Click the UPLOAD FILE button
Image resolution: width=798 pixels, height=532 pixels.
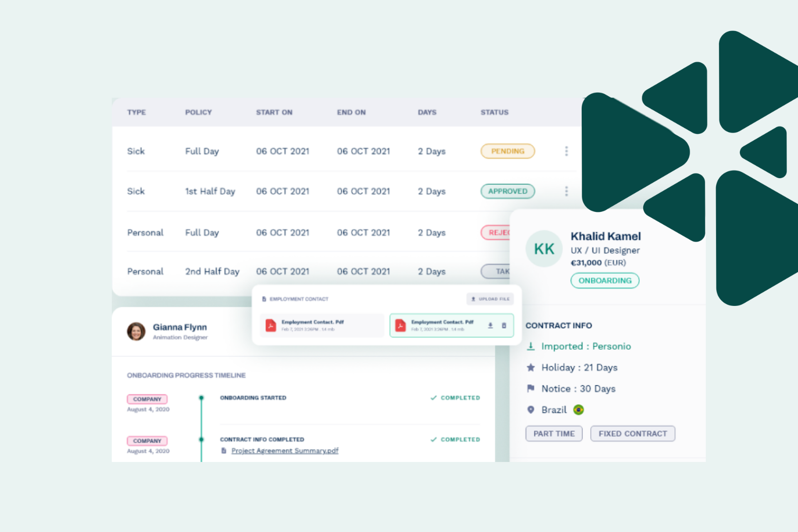[x=490, y=299]
